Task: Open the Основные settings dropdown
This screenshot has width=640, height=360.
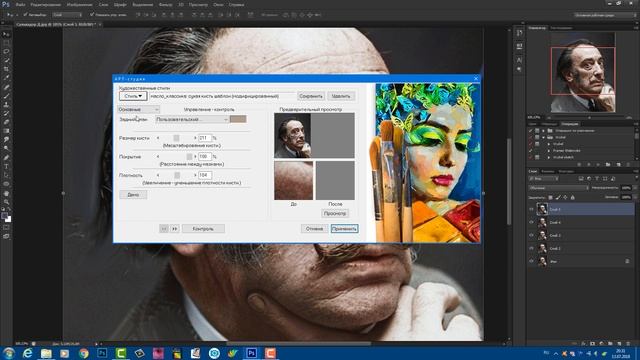Action: [138, 109]
